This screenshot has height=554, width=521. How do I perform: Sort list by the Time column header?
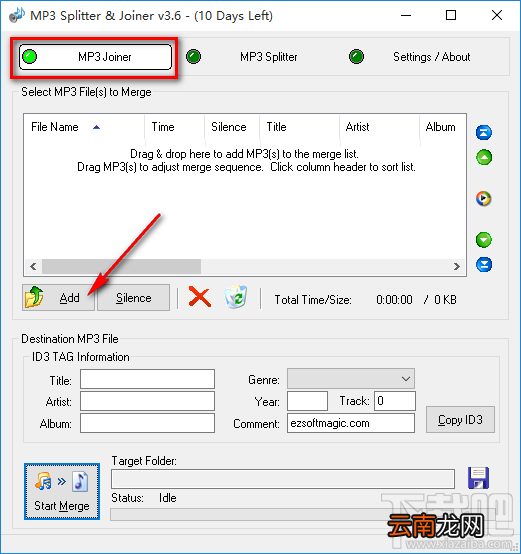click(174, 127)
